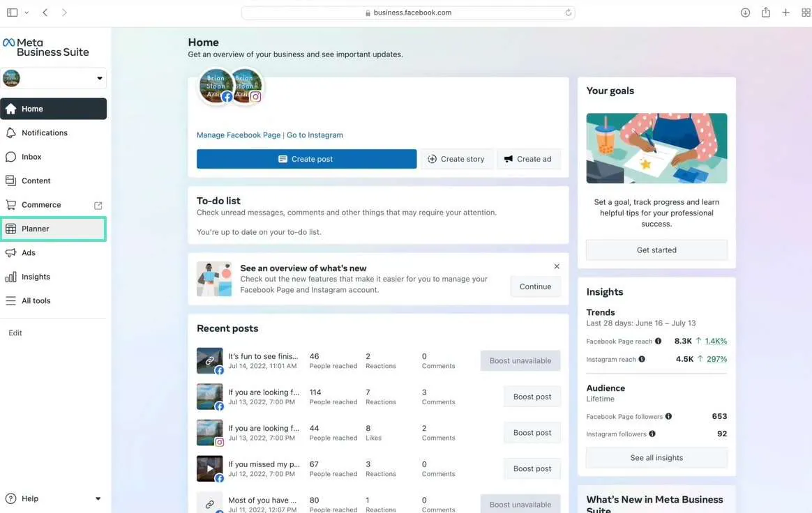Open Instagram post thumbnail with 44 reached
812x513 pixels.
coord(210,433)
